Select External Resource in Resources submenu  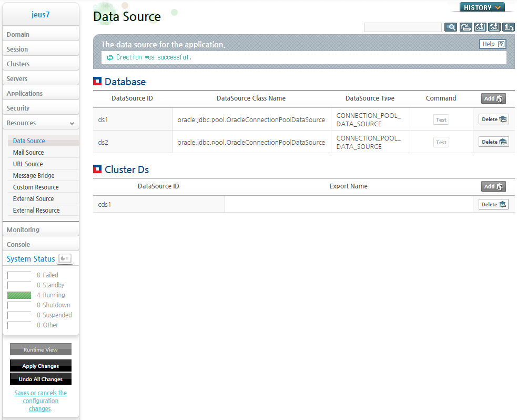[43, 210]
